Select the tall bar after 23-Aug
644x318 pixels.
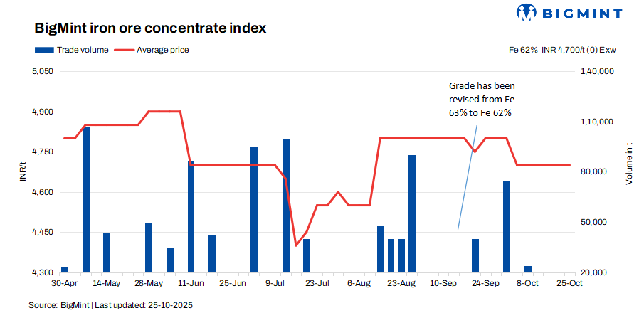click(412, 213)
